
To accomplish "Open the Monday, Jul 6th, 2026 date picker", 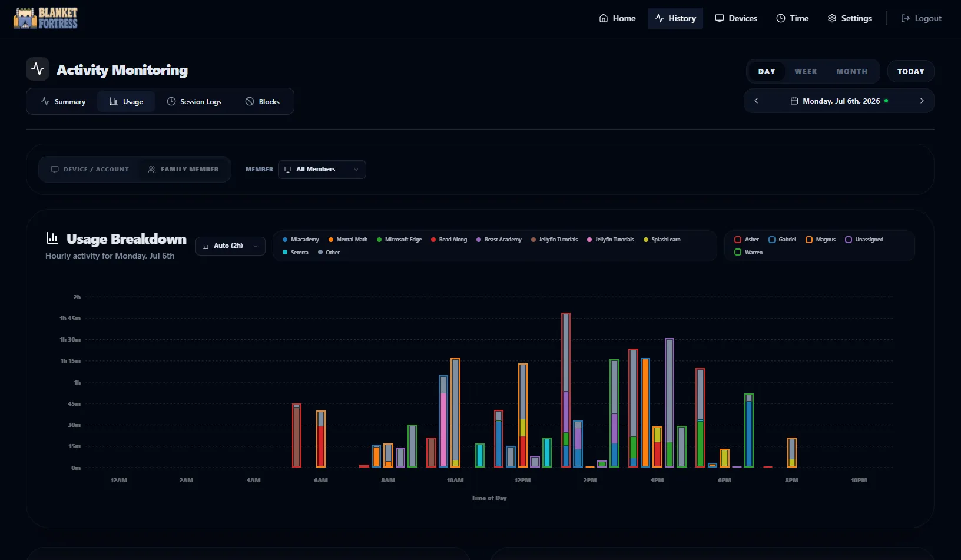I will tap(839, 101).
